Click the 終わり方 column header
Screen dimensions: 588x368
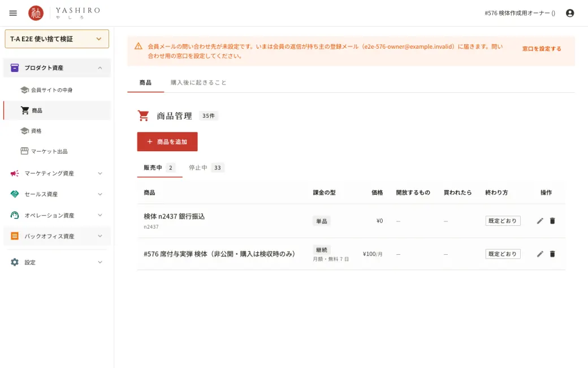(496, 192)
